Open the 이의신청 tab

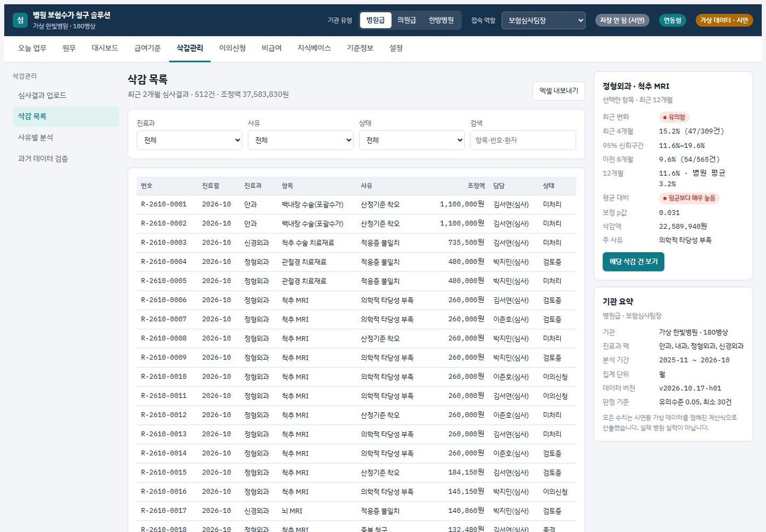pos(233,48)
